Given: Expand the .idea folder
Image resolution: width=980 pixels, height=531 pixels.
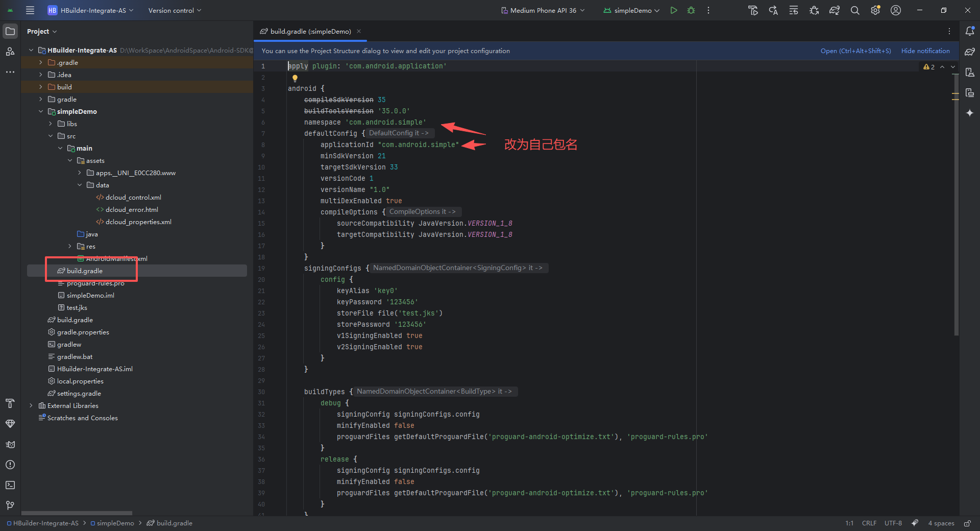Looking at the screenshot, I should 41,75.
